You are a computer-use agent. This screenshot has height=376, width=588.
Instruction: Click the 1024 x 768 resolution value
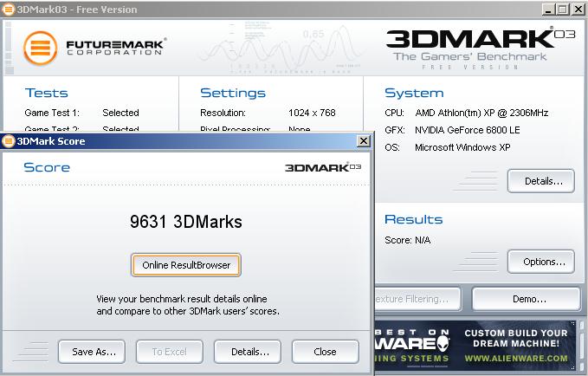point(312,113)
